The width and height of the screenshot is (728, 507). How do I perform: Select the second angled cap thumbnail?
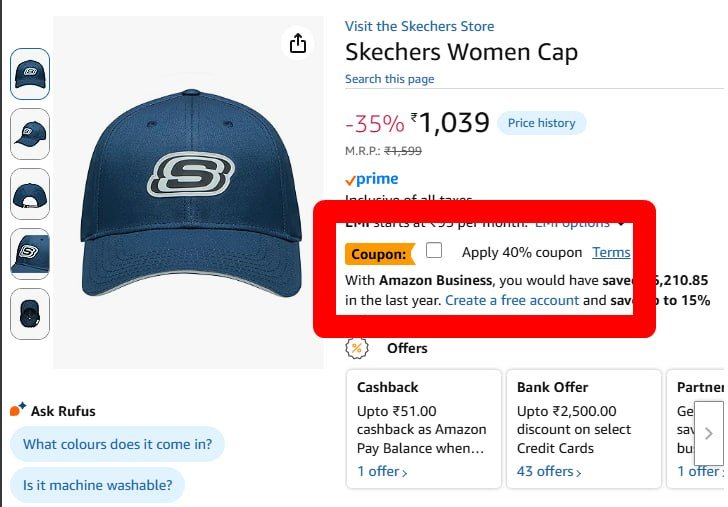click(x=30, y=134)
